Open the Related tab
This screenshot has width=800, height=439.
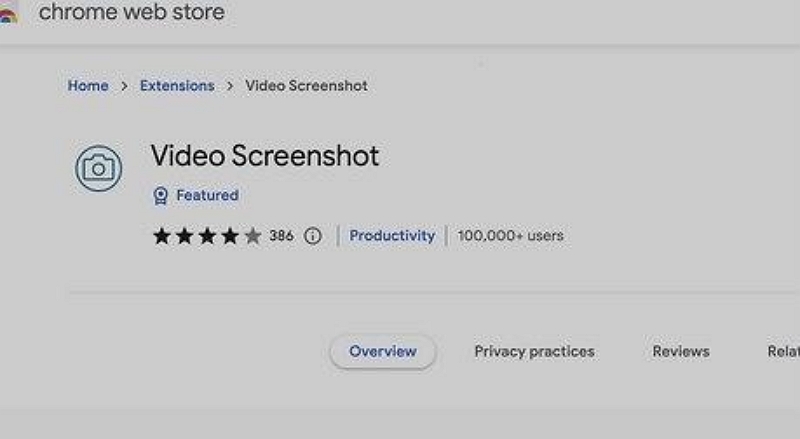(784, 351)
